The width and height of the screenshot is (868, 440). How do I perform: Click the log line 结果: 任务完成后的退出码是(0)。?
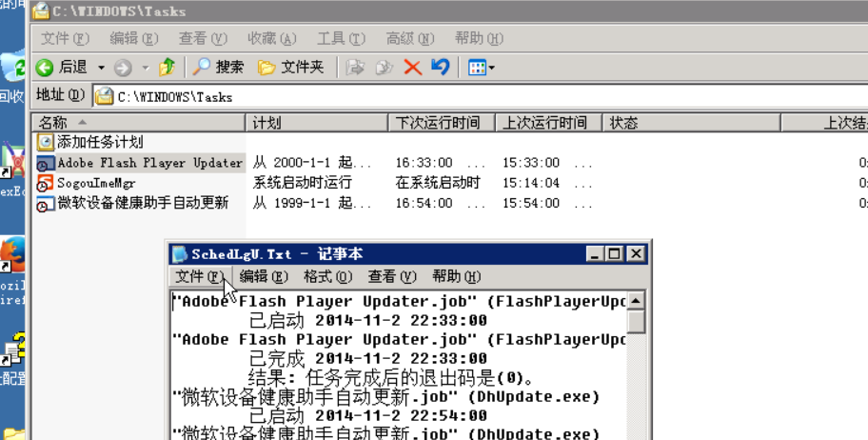coord(391,378)
